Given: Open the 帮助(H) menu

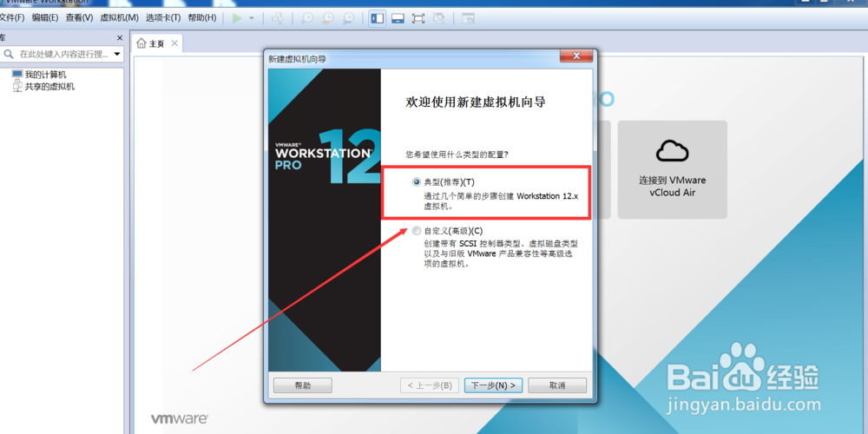Looking at the screenshot, I should tap(202, 17).
